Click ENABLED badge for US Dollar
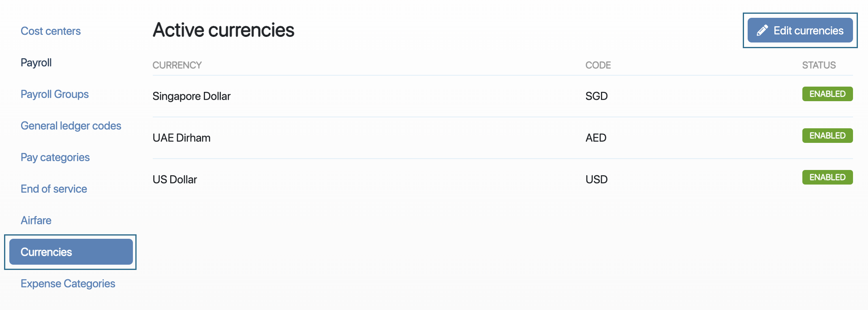Viewport: 868px width, 310px height. 827,177
